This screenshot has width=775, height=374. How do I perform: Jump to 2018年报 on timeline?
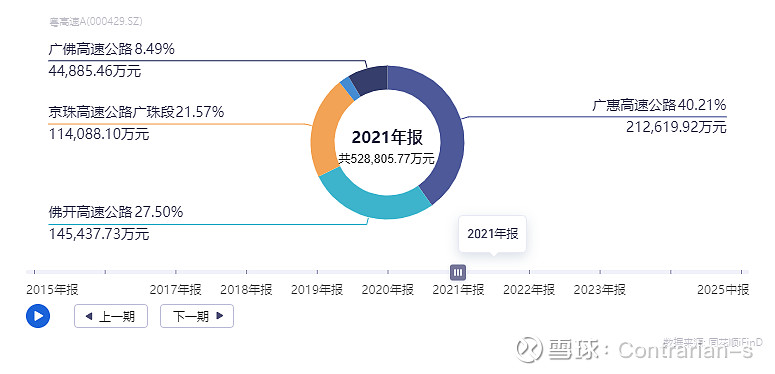(x=246, y=290)
